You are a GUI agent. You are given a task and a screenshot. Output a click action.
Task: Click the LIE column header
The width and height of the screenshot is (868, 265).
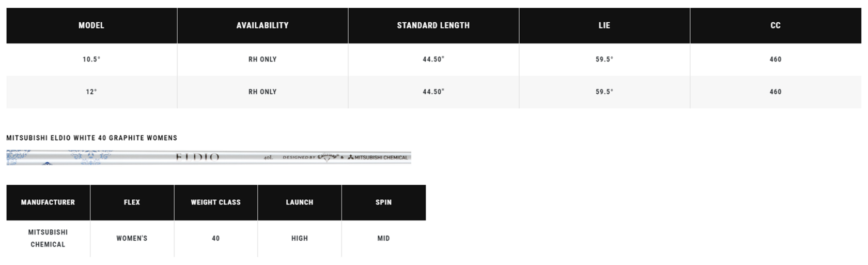(x=605, y=25)
